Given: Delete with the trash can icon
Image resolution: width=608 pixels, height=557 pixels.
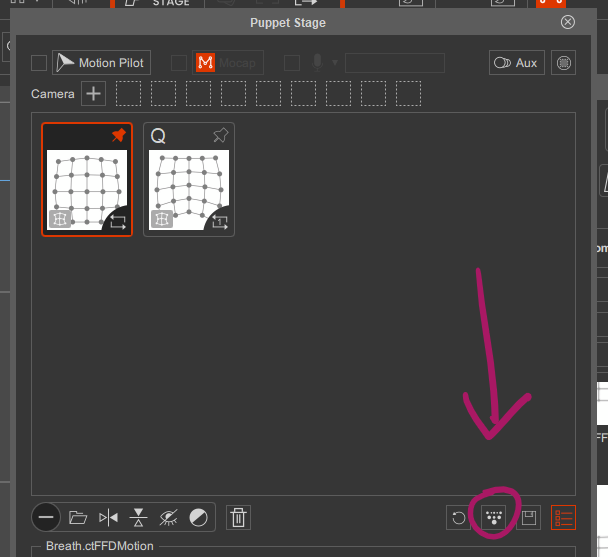Looking at the screenshot, I should click(238, 517).
